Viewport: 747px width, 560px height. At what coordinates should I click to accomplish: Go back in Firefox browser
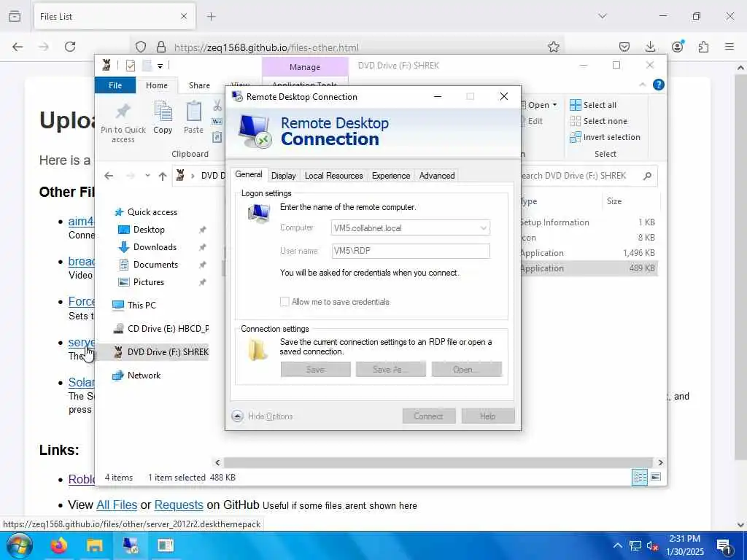point(18,47)
